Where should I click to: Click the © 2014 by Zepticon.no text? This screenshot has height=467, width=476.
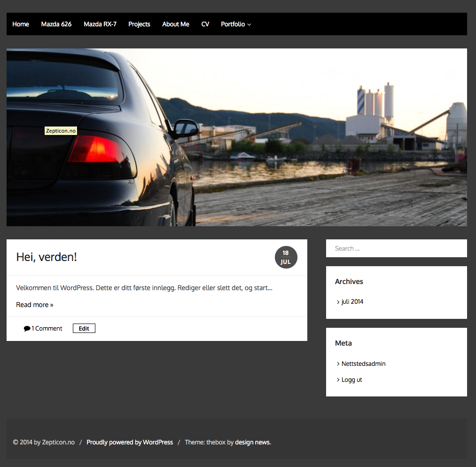pyautogui.click(x=44, y=442)
